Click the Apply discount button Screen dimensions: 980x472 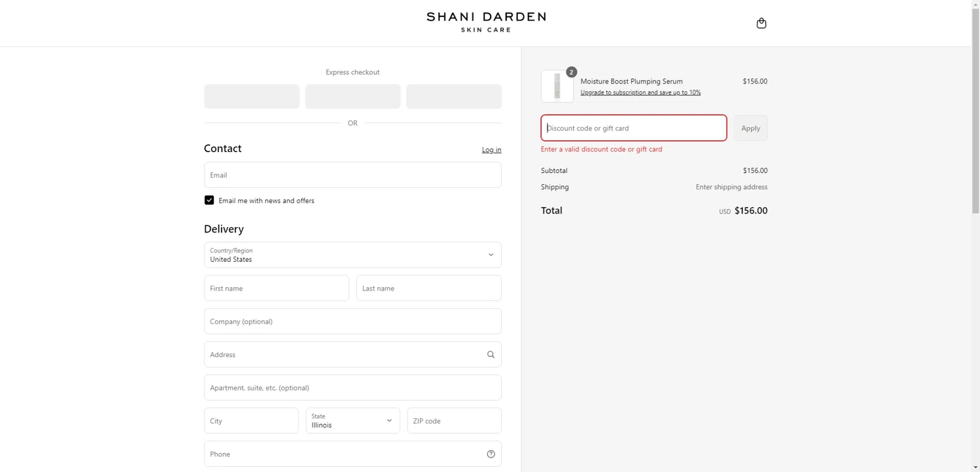(751, 128)
